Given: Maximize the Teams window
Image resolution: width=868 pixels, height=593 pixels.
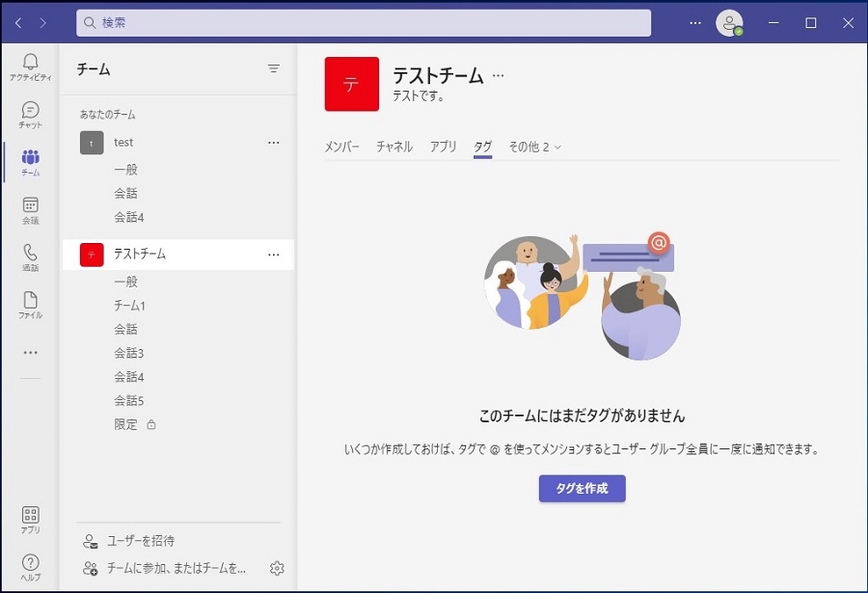Looking at the screenshot, I should tap(811, 23).
